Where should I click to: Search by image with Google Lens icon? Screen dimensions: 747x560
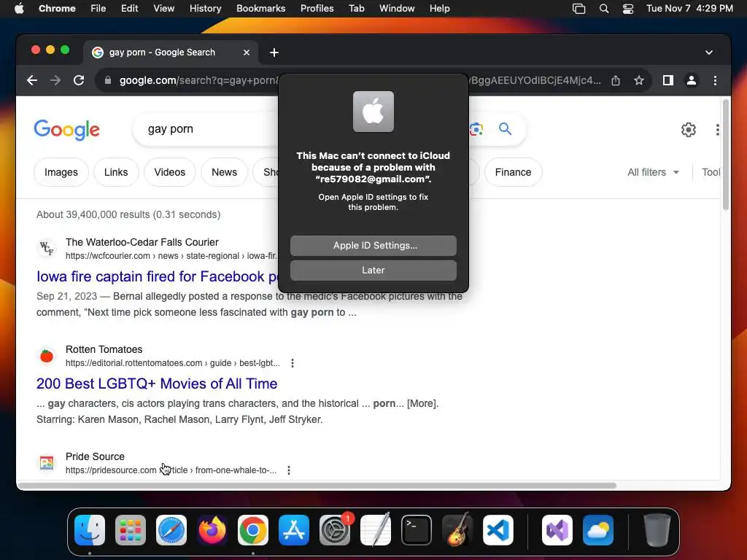pos(476,129)
